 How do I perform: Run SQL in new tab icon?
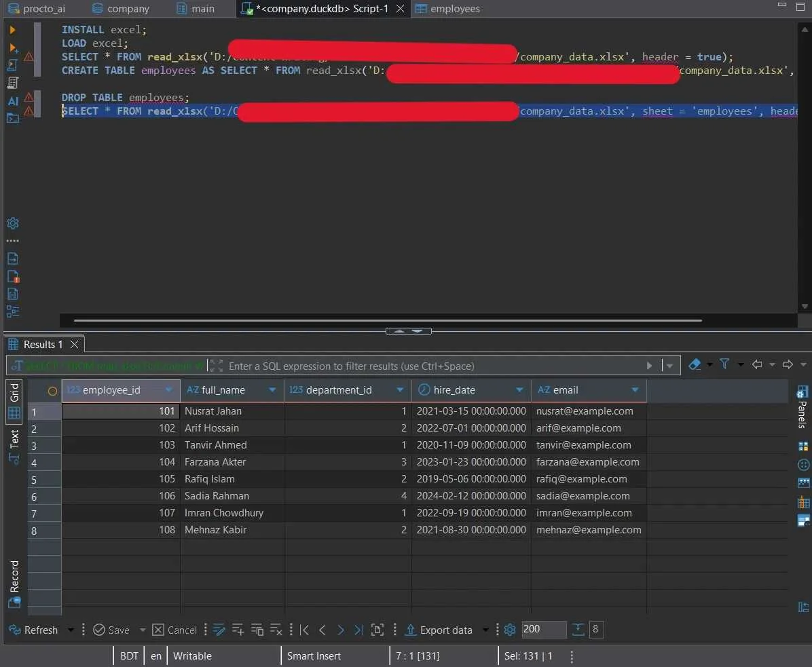tap(13, 47)
